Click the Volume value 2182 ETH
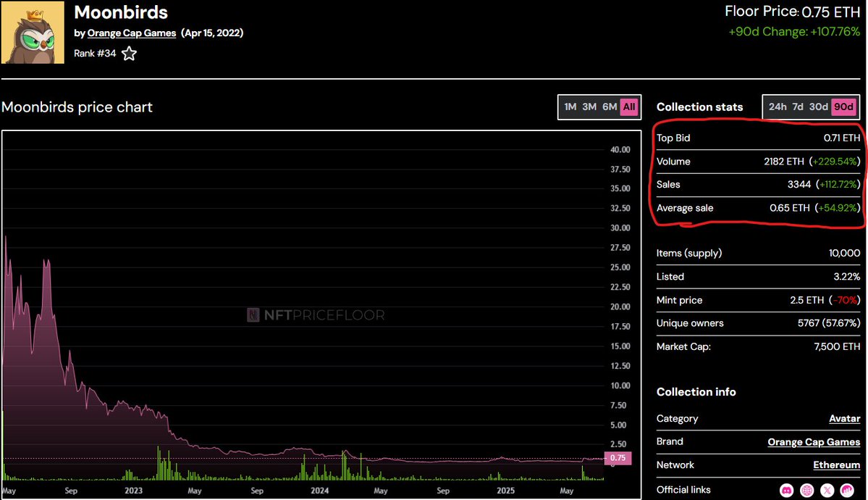This screenshot has height=500, width=868. coord(784,162)
